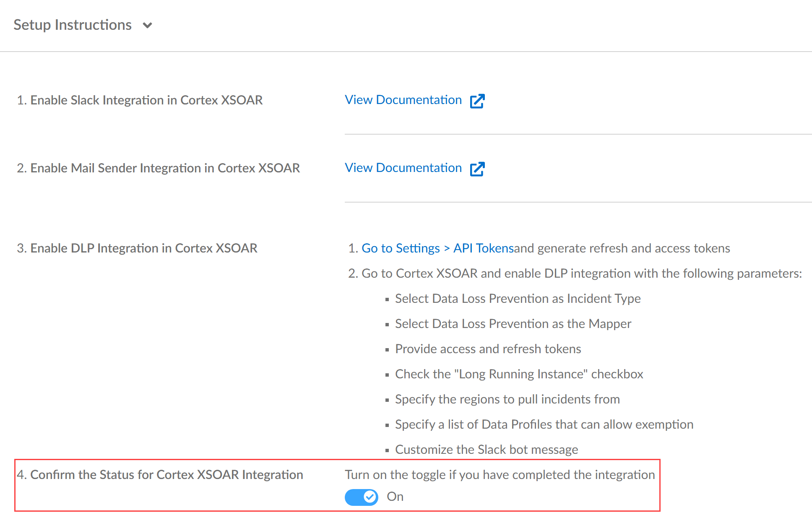The width and height of the screenshot is (812, 518).
Task: Click the Long Running Instance bullet text
Action: pyautogui.click(x=519, y=374)
